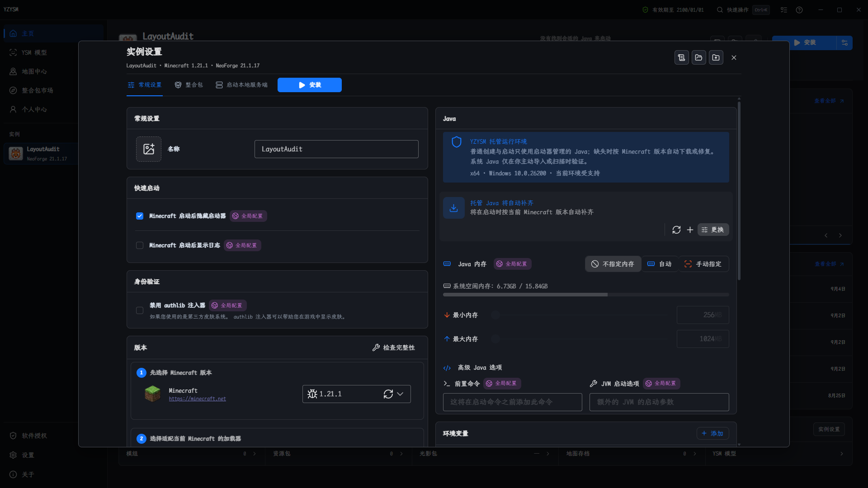Click the 前置命令 input field

point(513,402)
